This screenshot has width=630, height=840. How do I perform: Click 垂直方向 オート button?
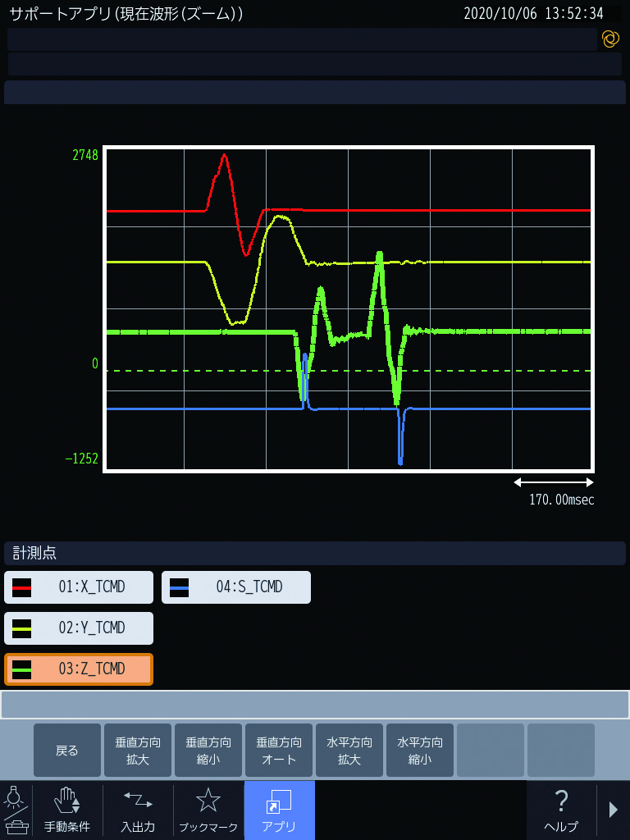[279, 750]
